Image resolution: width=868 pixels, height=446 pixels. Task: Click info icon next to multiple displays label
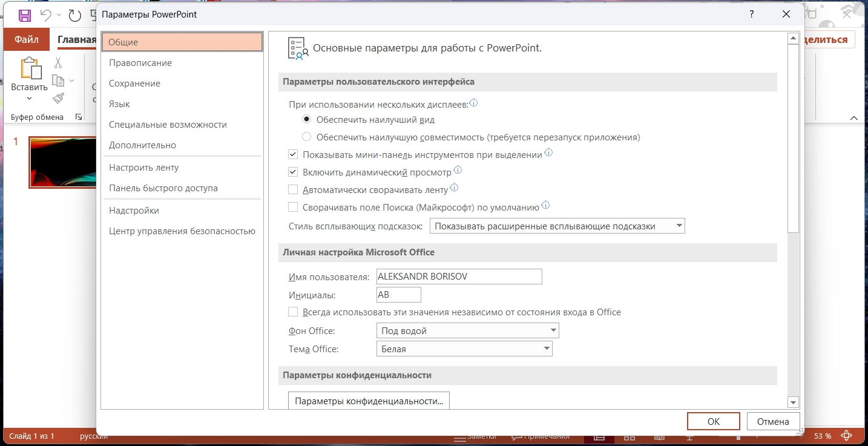click(x=474, y=103)
